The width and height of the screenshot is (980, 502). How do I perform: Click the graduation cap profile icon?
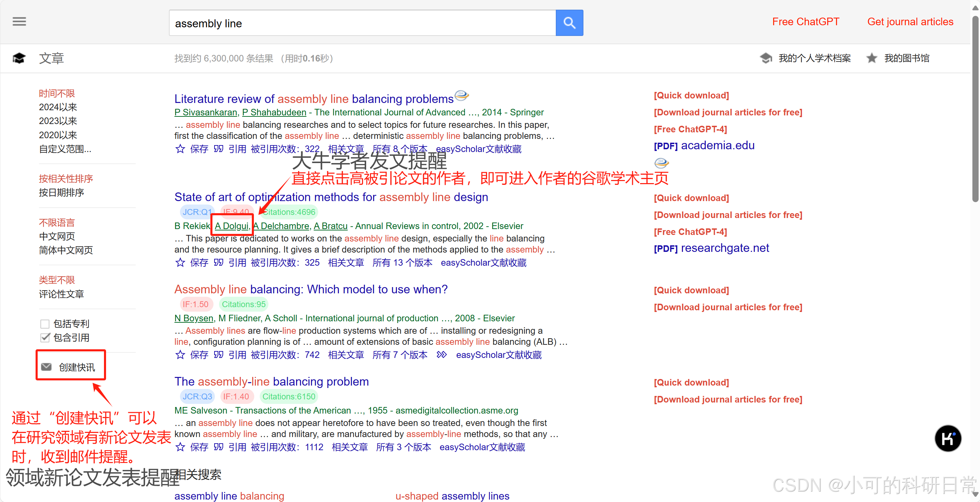tap(766, 58)
